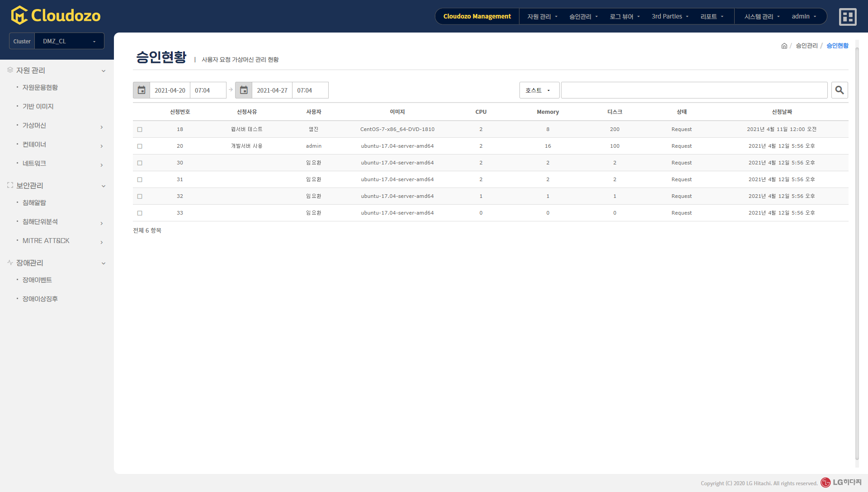
Task: Open the 호스트 search filter dropdown
Action: tap(539, 90)
